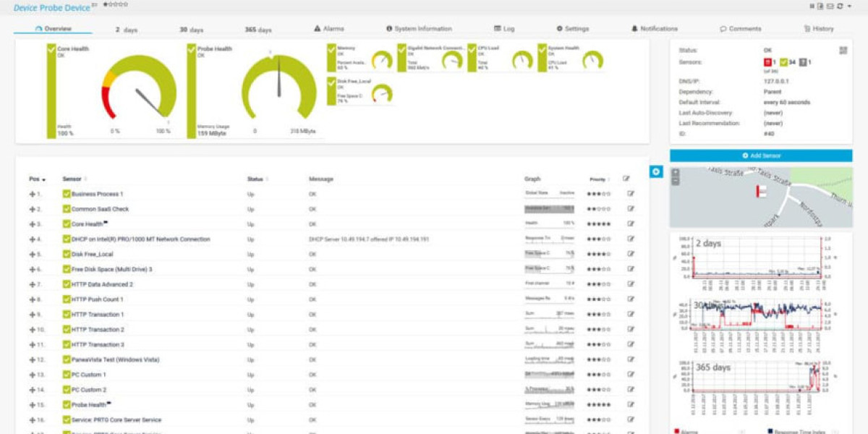Mark Probe Device as favorite using the star rating
Screen dimensions: 868x434
pyautogui.click(x=114, y=5)
